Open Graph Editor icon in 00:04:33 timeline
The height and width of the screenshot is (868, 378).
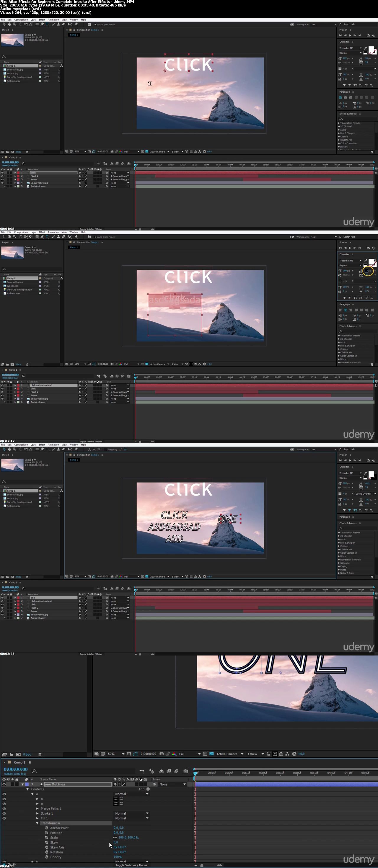pyautogui.click(x=186, y=771)
